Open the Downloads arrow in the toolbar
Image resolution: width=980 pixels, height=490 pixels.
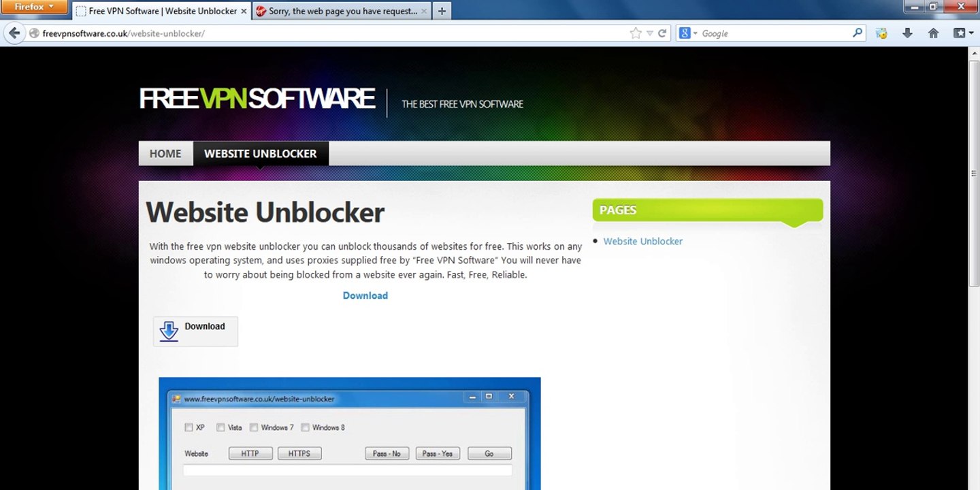point(907,33)
